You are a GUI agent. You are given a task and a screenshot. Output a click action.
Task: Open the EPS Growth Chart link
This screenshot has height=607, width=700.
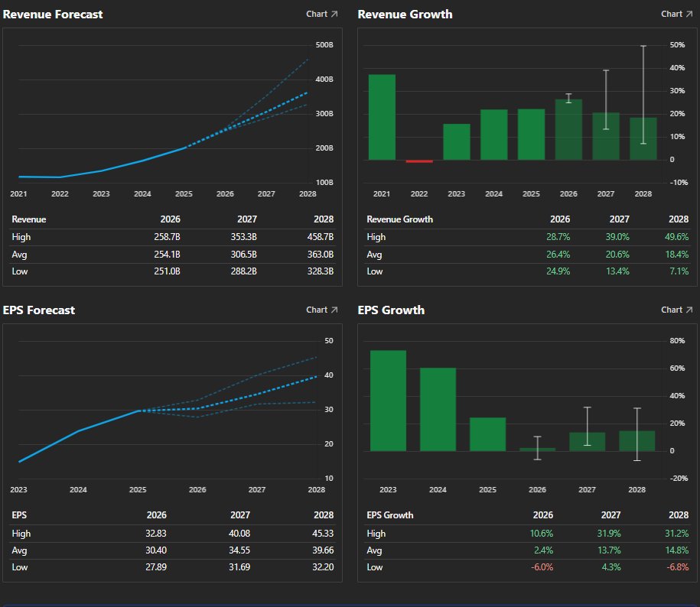[x=676, y=310]
